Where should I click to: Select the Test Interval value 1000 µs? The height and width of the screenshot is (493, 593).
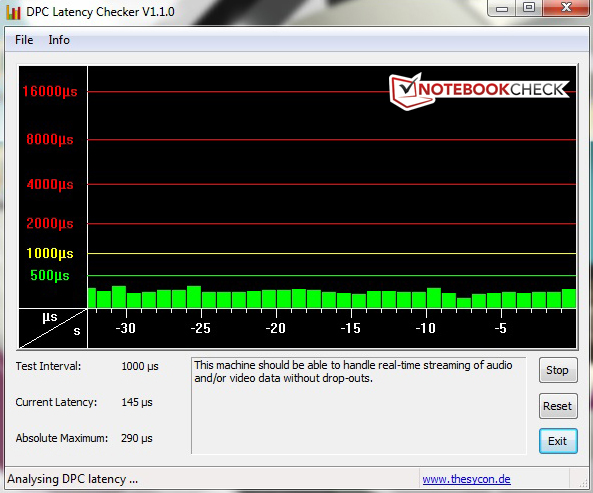[140, 366]
